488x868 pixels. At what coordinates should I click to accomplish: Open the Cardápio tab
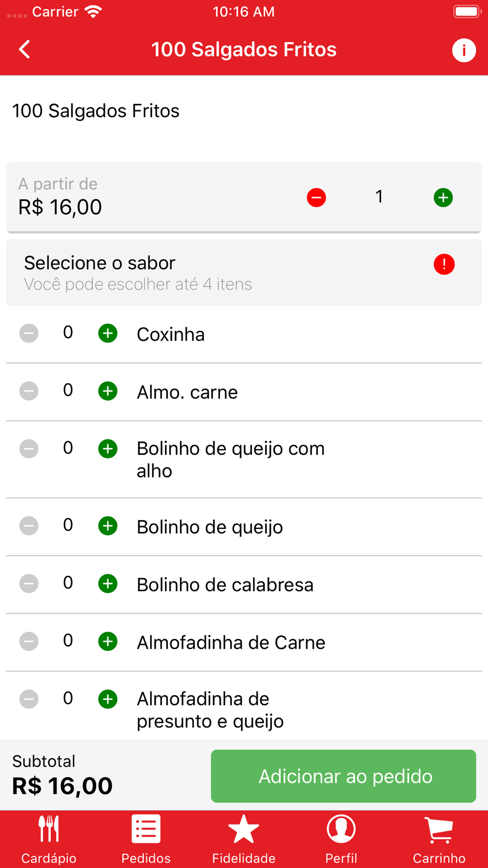pyautogui.click(x=49, y=839)
